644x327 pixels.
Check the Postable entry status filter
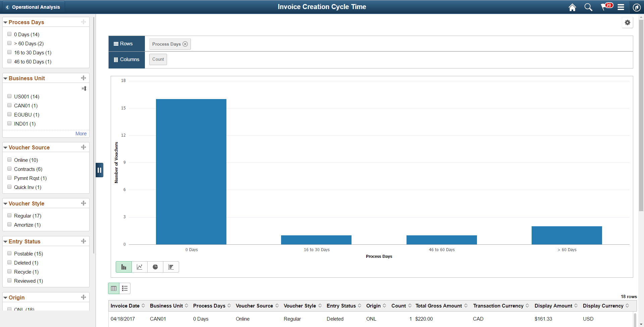coord(9,253)
